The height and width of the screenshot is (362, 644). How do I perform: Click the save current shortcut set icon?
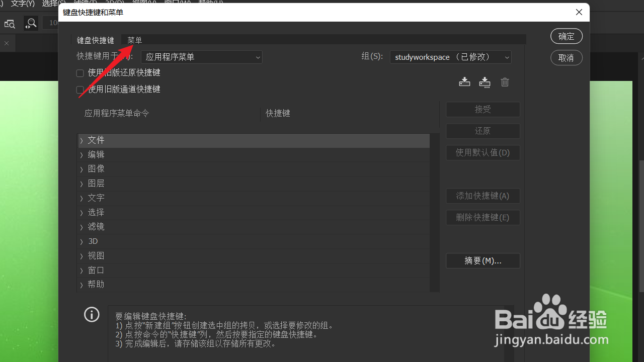point(464,81)
